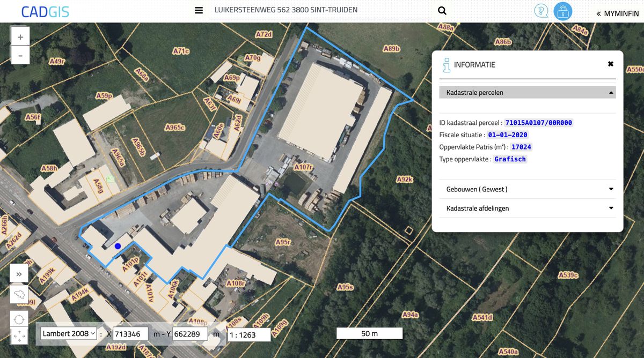This screenshot has height=358, width=644.
Task: Open the help question icon
Action: [541, 11]
